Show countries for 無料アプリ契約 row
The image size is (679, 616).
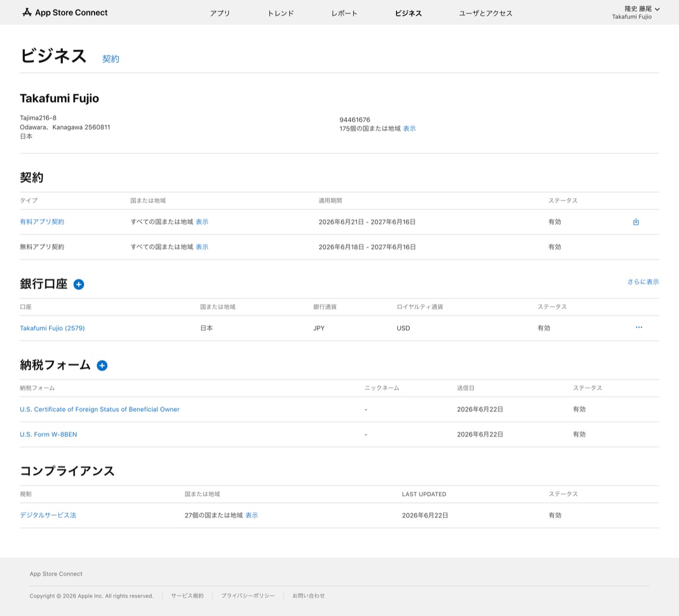(202, 247)
